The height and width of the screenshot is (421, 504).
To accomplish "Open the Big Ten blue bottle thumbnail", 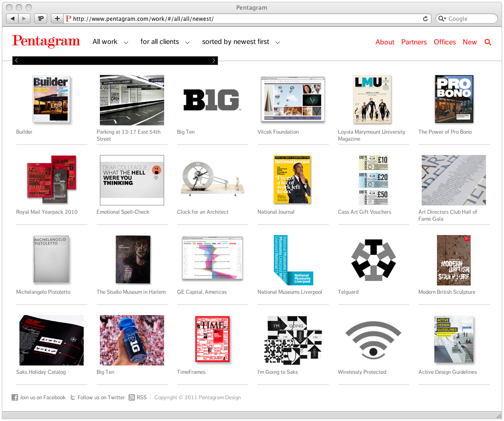I will (132, 341).
